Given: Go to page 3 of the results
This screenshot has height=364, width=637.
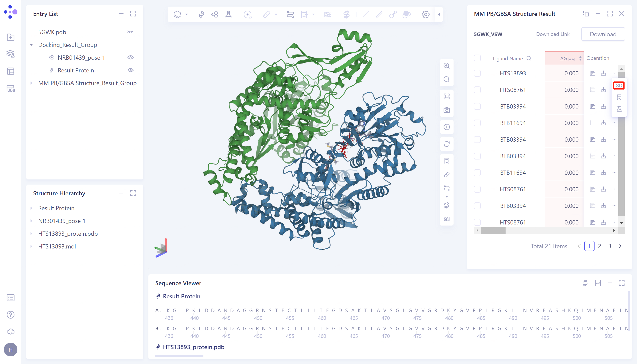Looking at the screenshot, I should [610, 246].
